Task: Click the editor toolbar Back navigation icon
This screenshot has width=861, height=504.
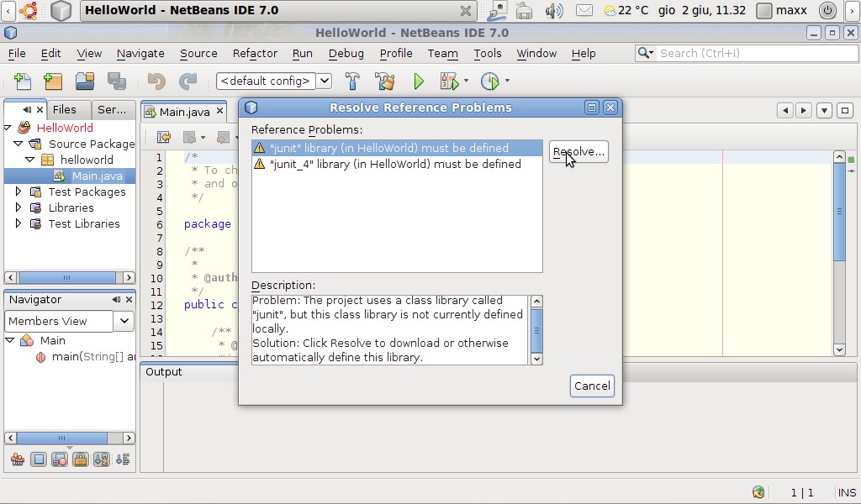Action: [189, 137]
